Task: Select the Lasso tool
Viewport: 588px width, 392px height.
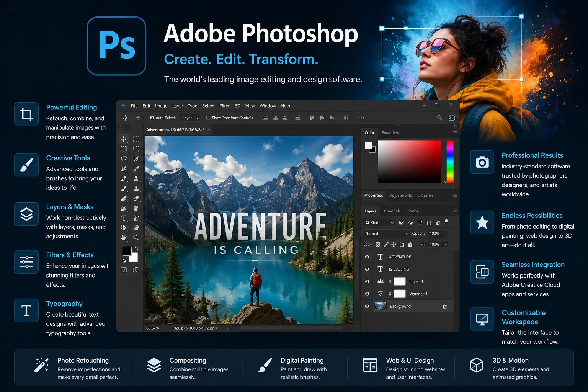Action: point(124,158)
